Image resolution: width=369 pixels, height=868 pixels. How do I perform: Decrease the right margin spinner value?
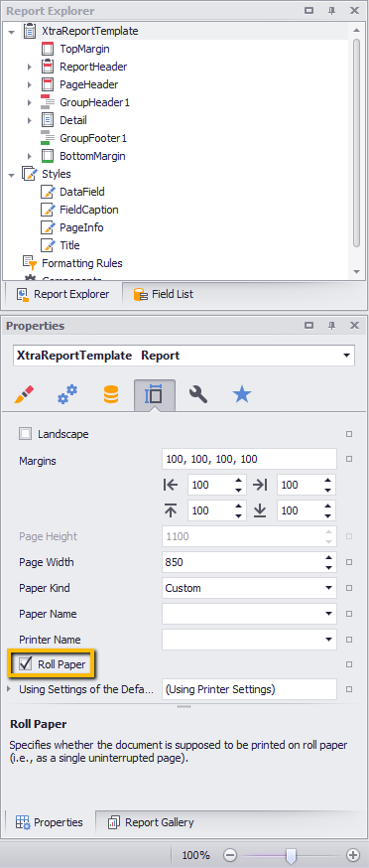[x=328, y=490]
